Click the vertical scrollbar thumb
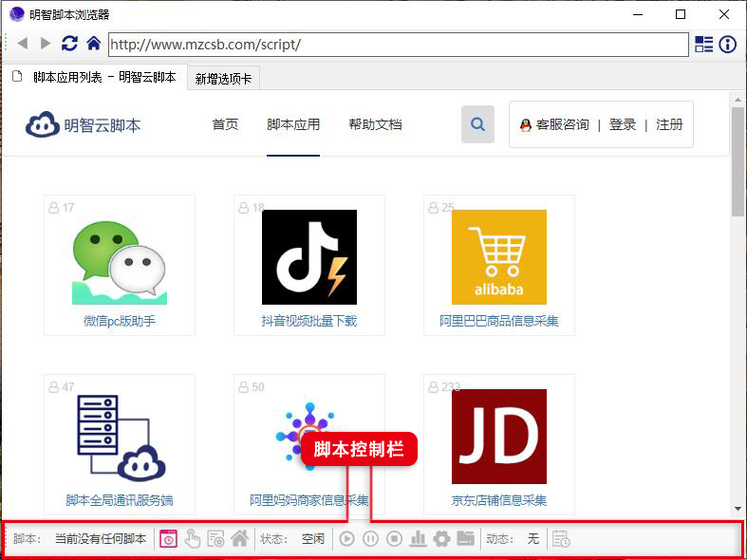This screenshot has height=560, width=747. 738,162
